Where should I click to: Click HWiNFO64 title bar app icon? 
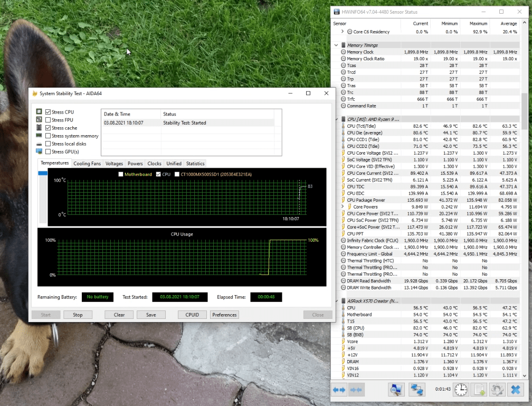pyautogui.click(x=337, y=12)
